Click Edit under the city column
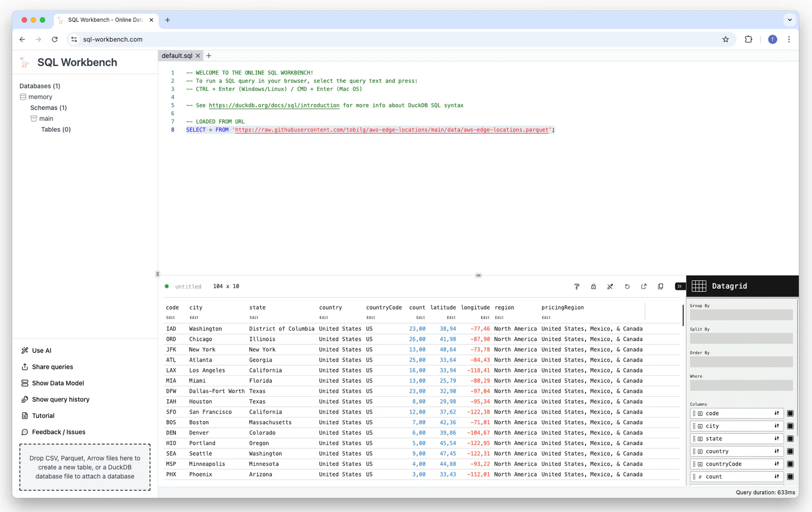The height and width of the screenshot is (512, 812). pyautogui.click(x=194, y=318)
